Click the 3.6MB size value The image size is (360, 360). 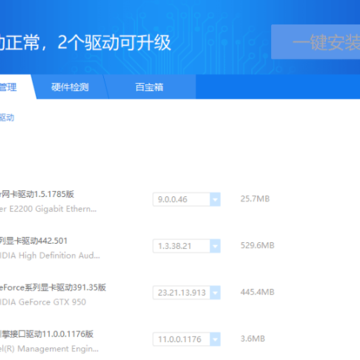(x=253, y=339)
